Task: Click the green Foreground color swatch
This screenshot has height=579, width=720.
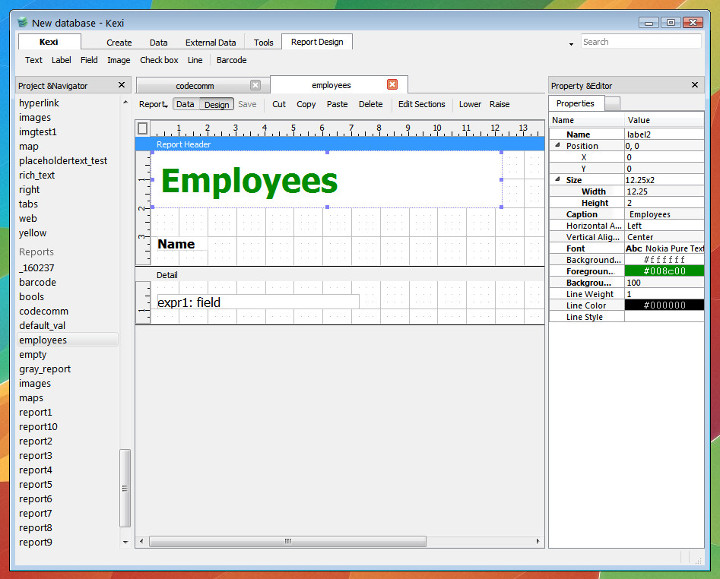Action: point(664,271)
